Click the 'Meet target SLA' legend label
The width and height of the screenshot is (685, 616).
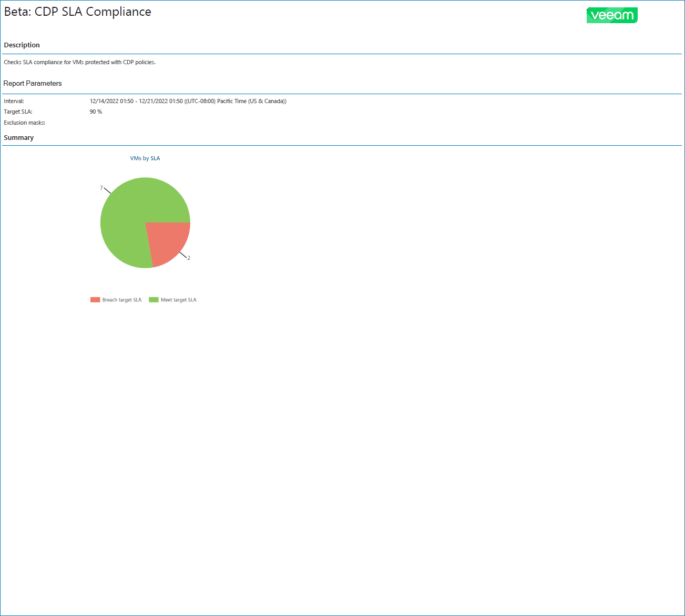pos(179,300)
